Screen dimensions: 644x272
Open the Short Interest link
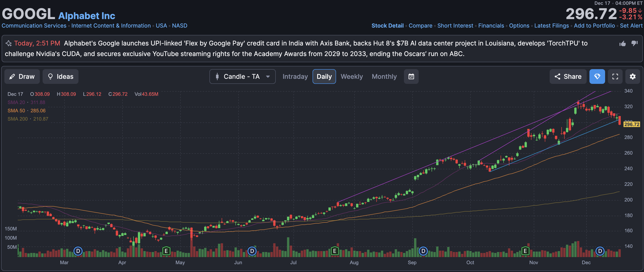click(455, 26)
